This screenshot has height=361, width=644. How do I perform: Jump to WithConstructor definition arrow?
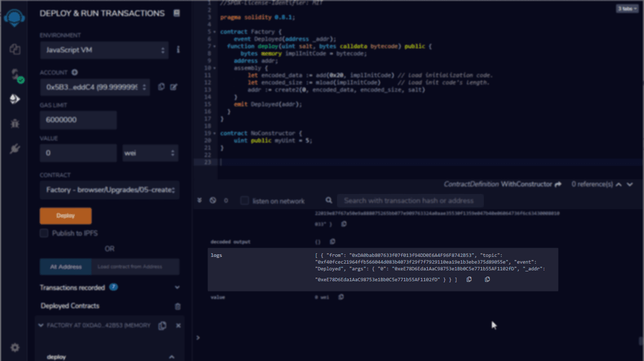click(x=558, y=184)
